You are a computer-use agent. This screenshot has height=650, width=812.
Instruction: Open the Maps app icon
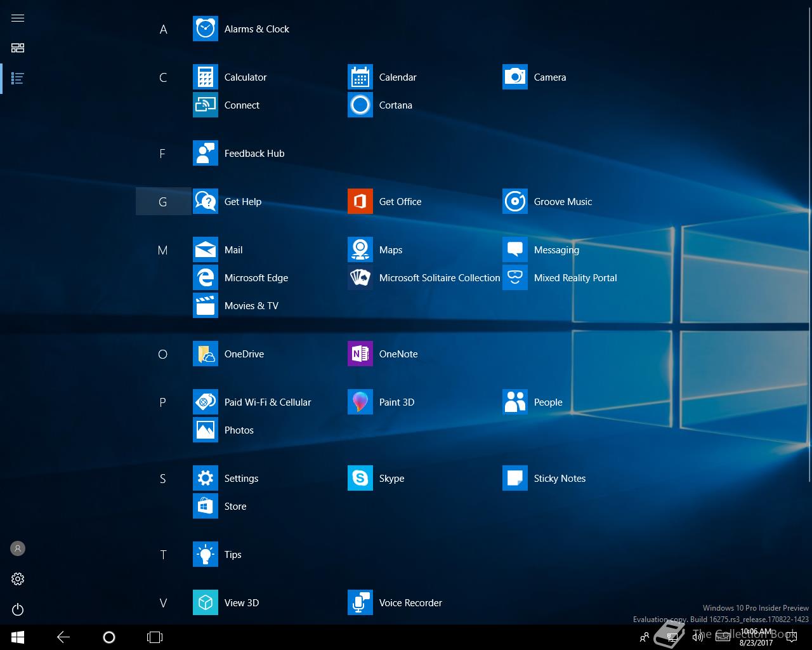[360, 249]
